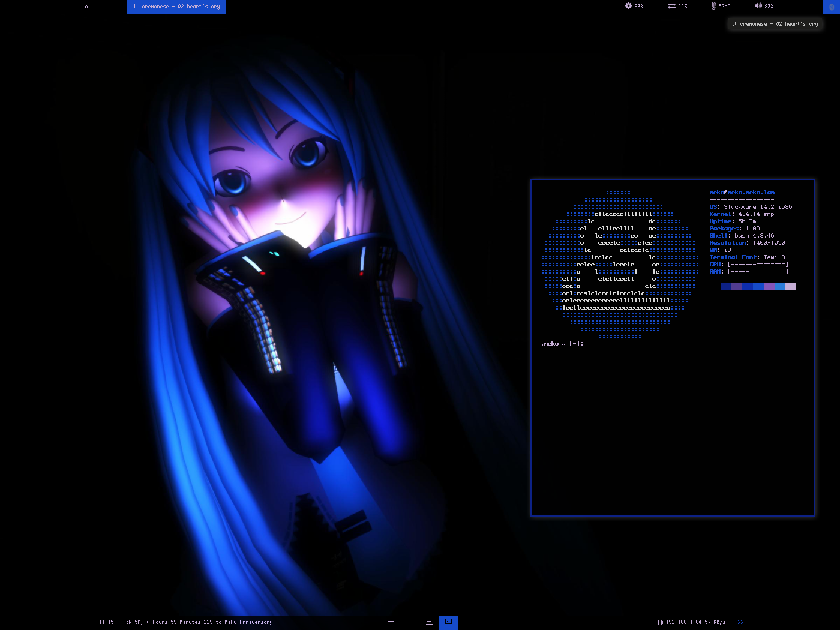This screenshot has width=840, height=630.
Task: Switch to workspace two (二)
Action: 410,622
